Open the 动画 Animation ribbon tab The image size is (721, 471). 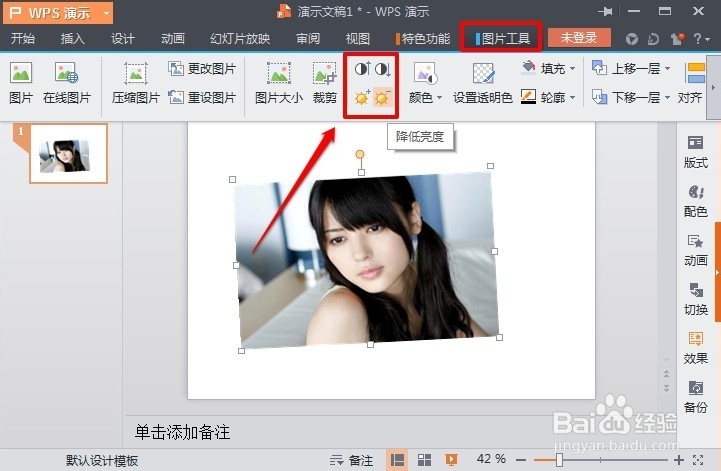point(173,39)
